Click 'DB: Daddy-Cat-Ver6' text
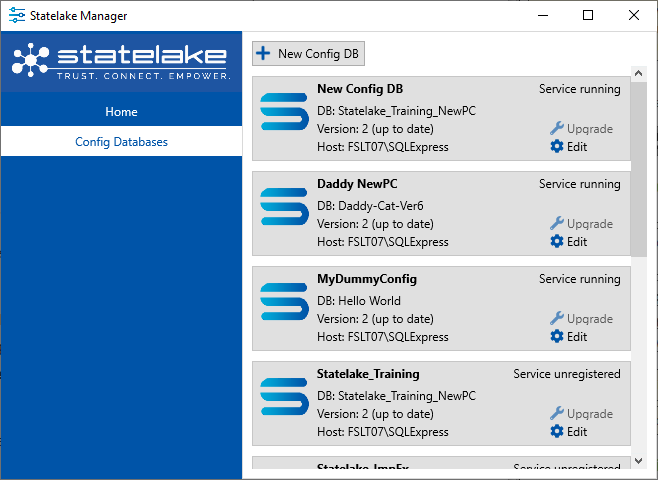Viewport: 658px width, 480px height. coord(370,206)
